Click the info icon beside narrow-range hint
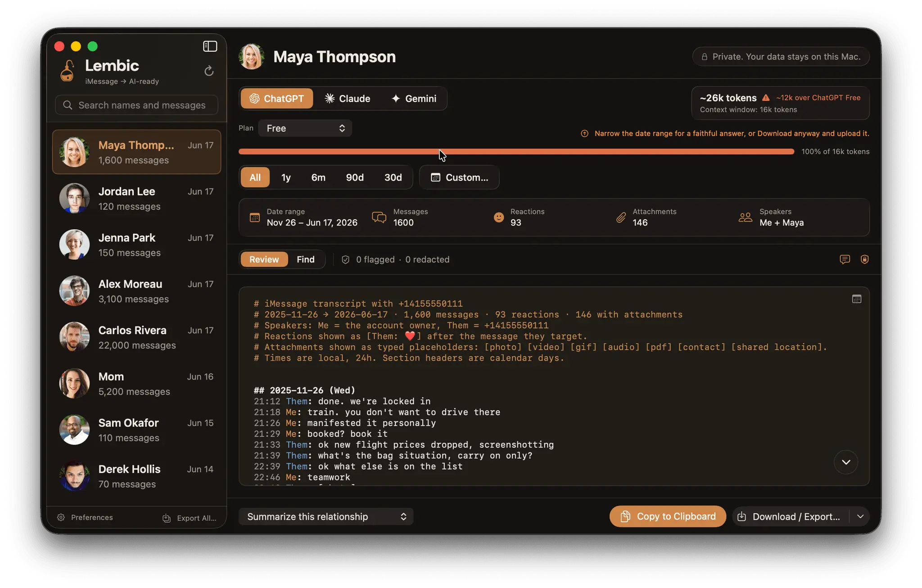 584,133
